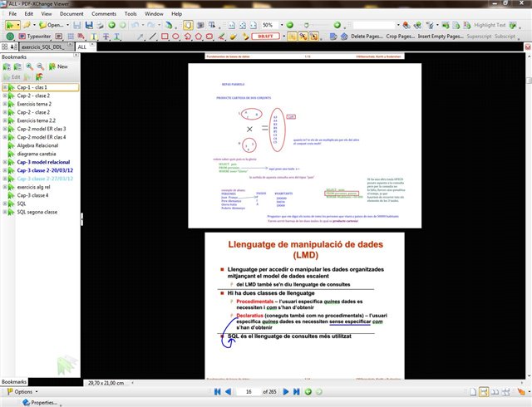The width and height of the screenshot is (532, 407).
Task: Open the Document menu
Action: tap(71, 14)
